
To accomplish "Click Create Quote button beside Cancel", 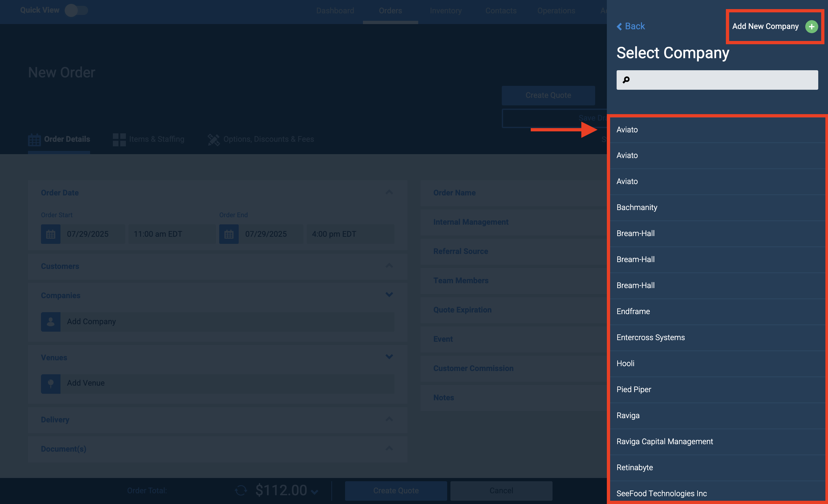I will point(396,491).
